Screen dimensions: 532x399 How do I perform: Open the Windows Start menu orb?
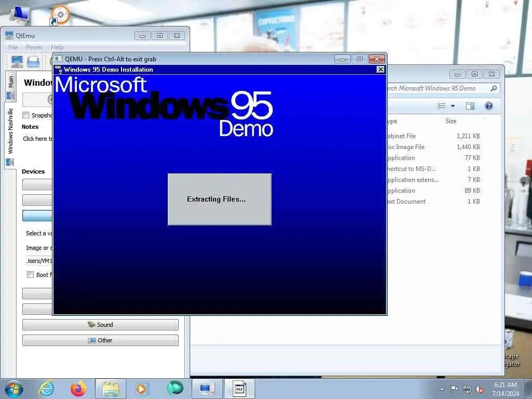click(x=14, y=389)
